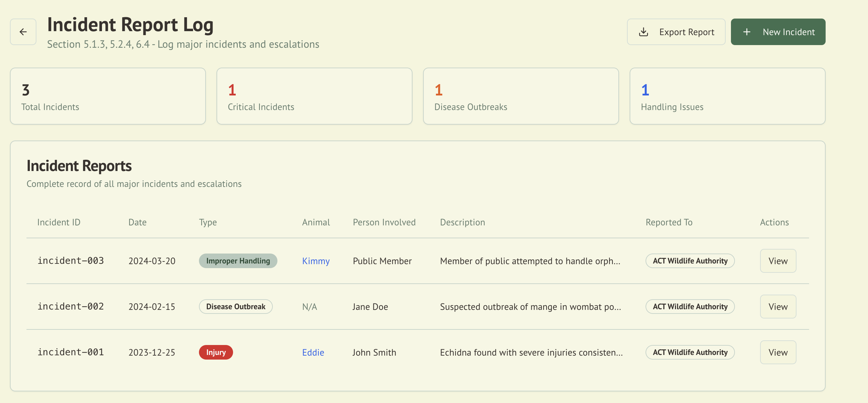Open animal profile link for Eddie
Image resolution: width=868 pixels, height=403 pixels.
[x=313, y=352]
